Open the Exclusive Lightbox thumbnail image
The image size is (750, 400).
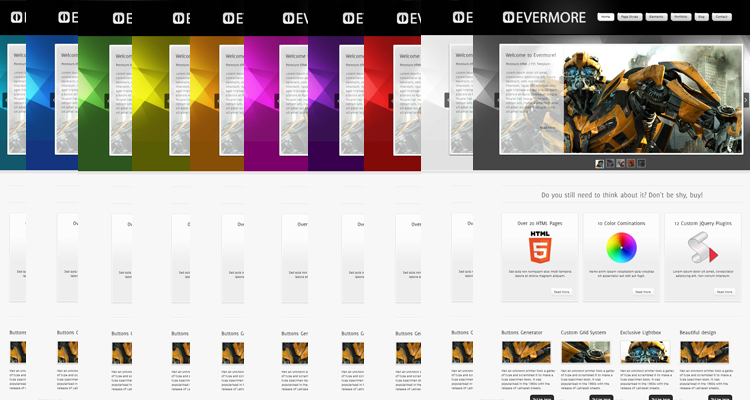645,352
